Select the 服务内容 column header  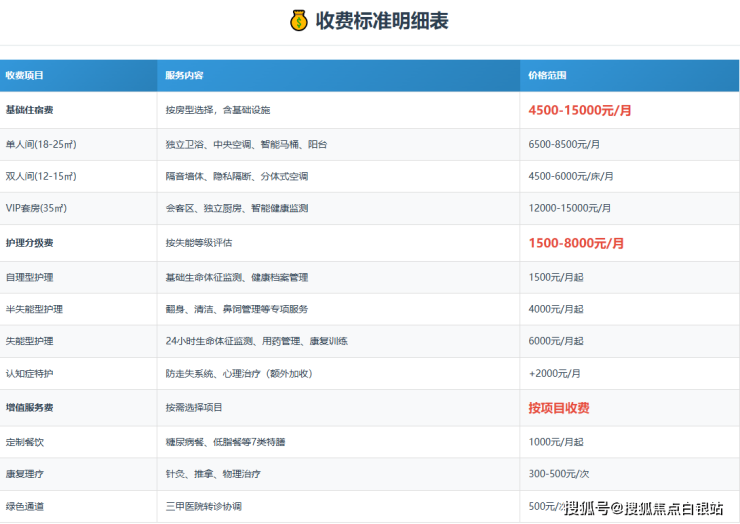click(185, 75)
